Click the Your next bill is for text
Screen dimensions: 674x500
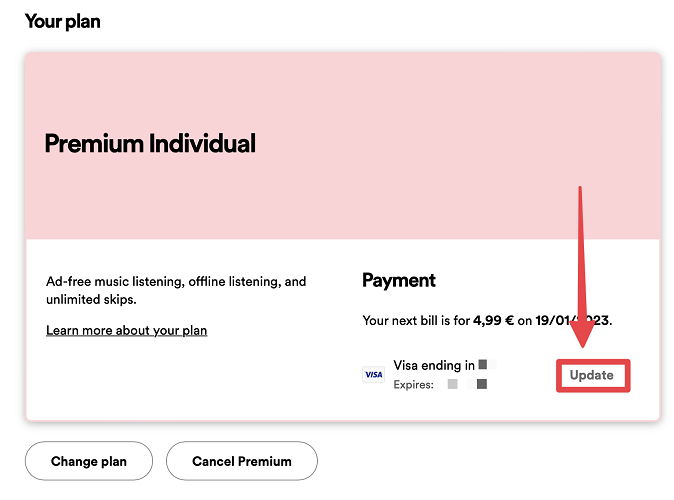coord(416,321)
